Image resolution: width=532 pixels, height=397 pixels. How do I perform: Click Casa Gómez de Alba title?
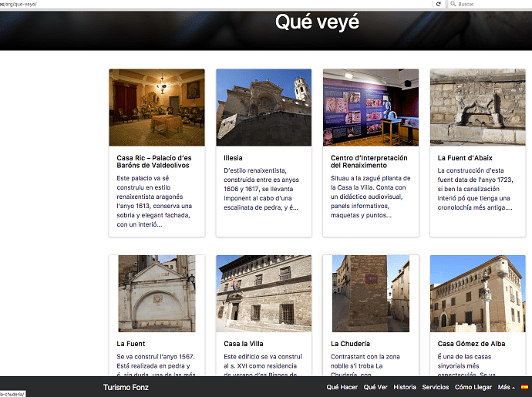[471, 344]
